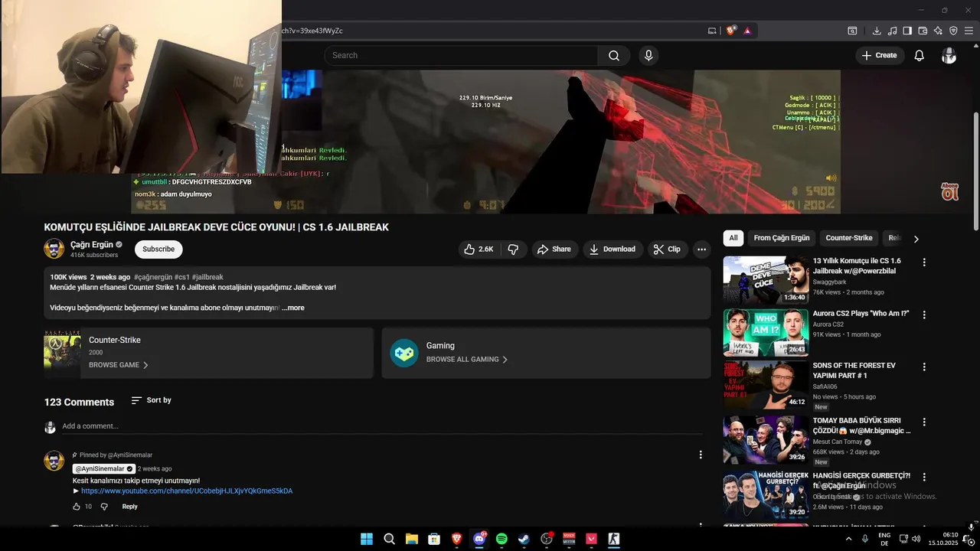Subscribe to Çağrı Ergün channel
The width and height of the screenshot is (980, 551).
(158, 249)
